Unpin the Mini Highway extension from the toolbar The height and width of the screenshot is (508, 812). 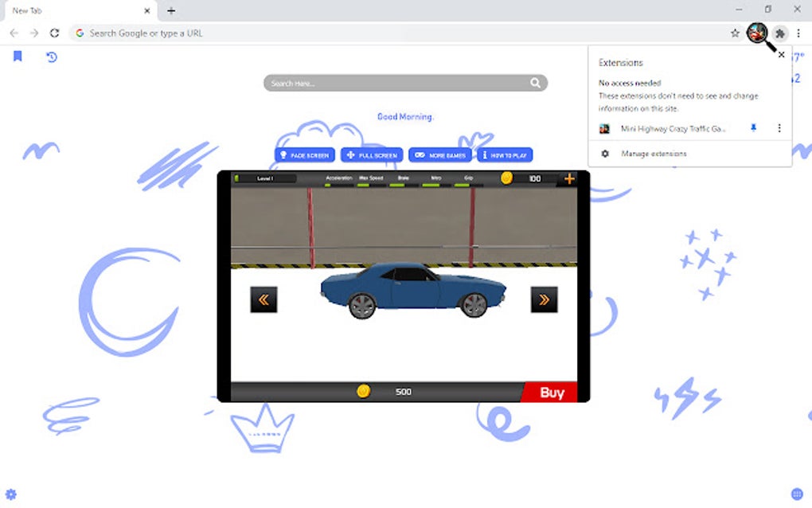752,128
